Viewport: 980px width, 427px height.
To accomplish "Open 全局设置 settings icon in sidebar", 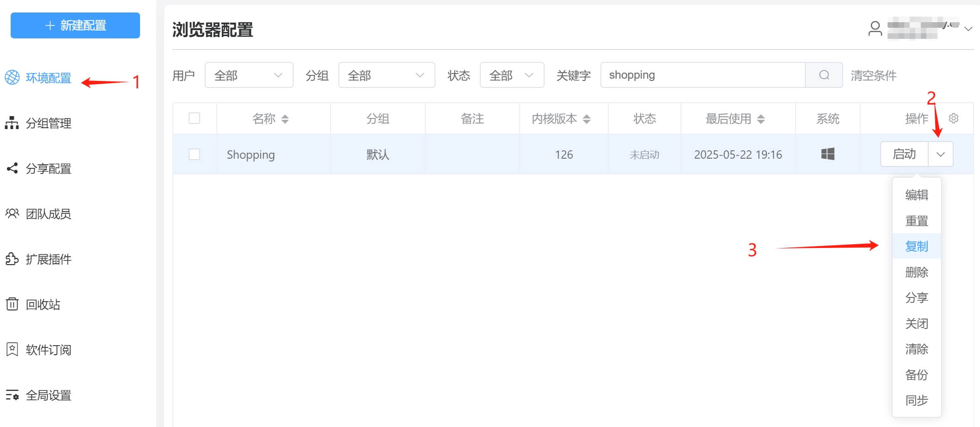I will (x=12, y=395).
